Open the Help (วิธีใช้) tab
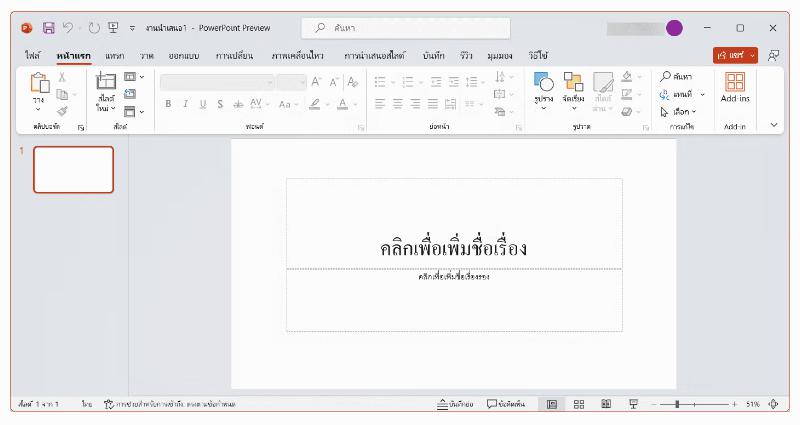 [x=538, y=56]
